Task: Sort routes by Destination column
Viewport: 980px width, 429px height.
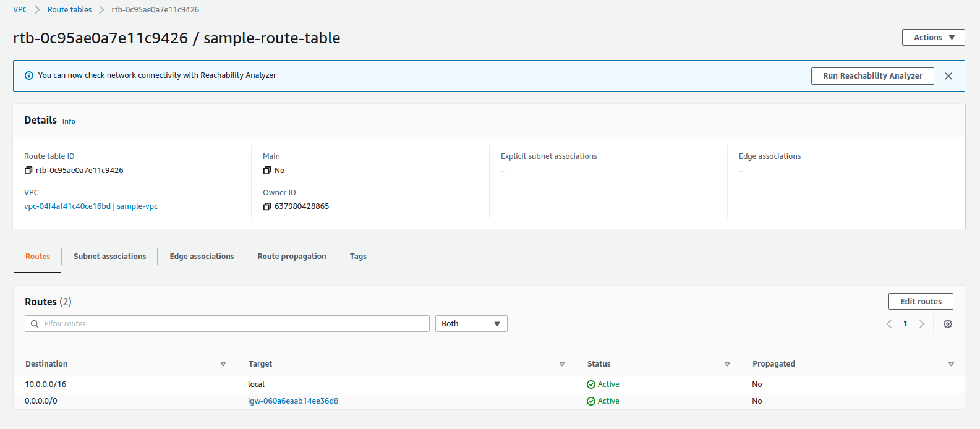Action: click(223, 364)
